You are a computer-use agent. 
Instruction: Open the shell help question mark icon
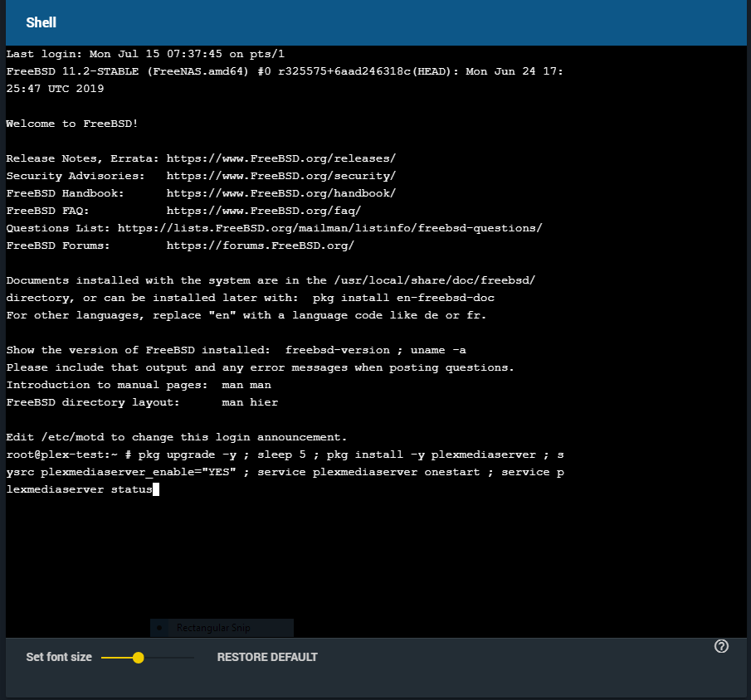721,646
